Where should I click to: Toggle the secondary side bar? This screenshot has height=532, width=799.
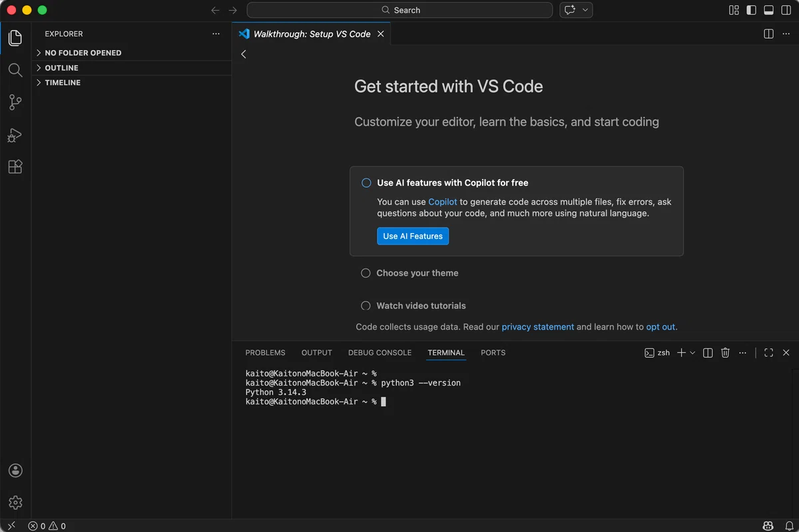(786, 10)
